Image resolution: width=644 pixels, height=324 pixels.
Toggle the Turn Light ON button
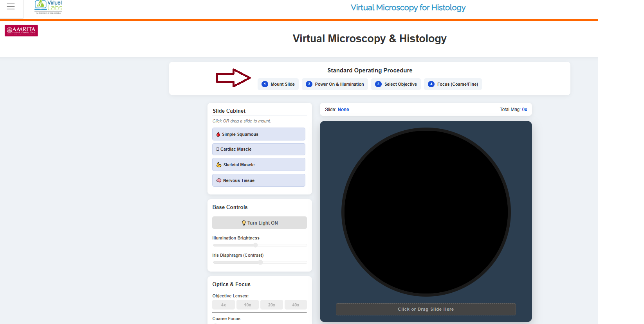point(259,223)
